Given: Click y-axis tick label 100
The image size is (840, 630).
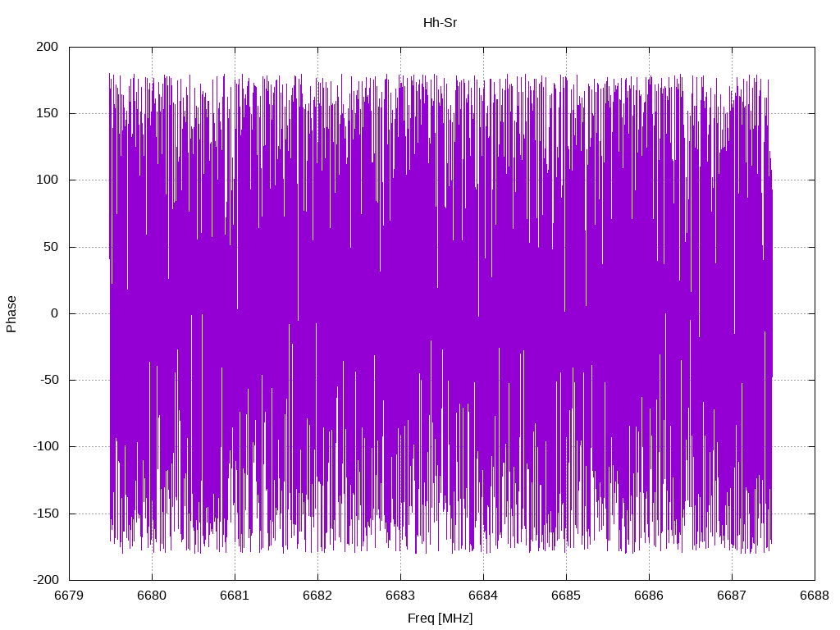Looking at the screenshot, I should 47,180.
